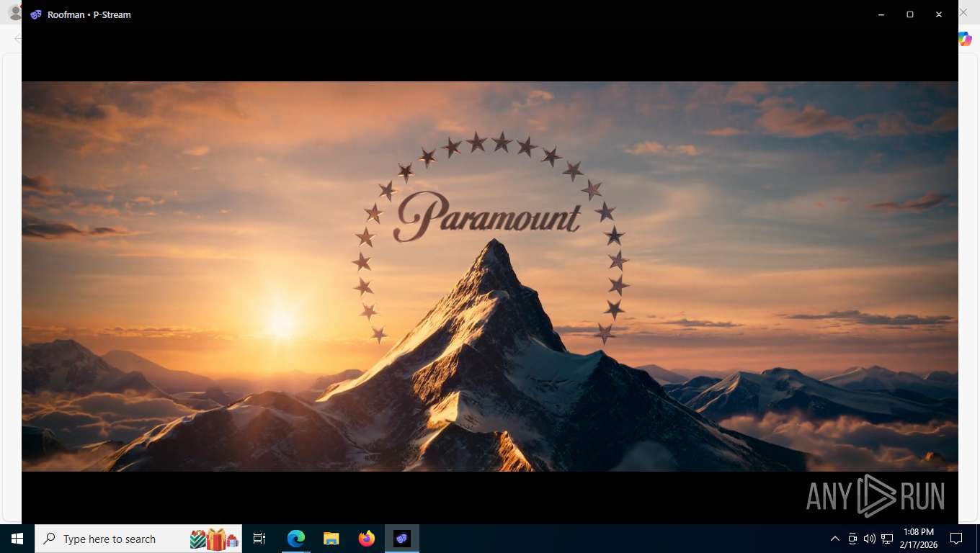Open File Explorer from the taskbar
This screenshot has height=553, width=980.
pyautogui.click(x=331, y=539)
